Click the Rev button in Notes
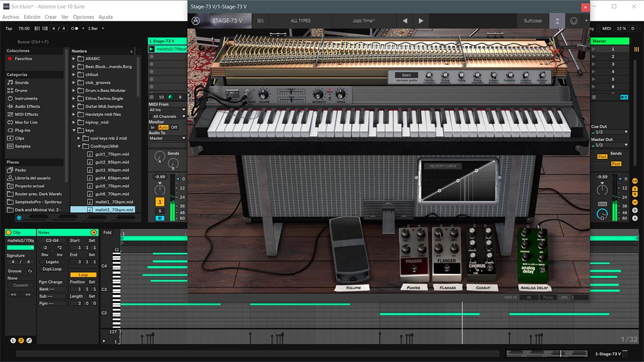The height and width of the screenshot is (362, 644). click(45, 255)
